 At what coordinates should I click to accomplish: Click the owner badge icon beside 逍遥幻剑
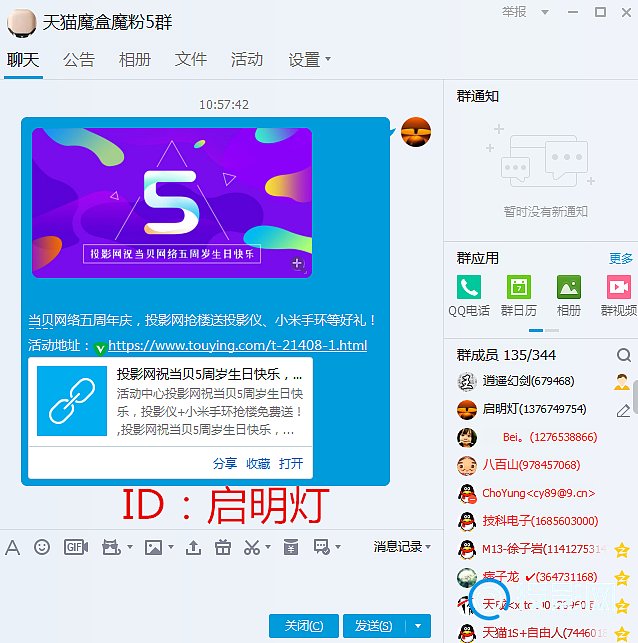pos(622,382)
